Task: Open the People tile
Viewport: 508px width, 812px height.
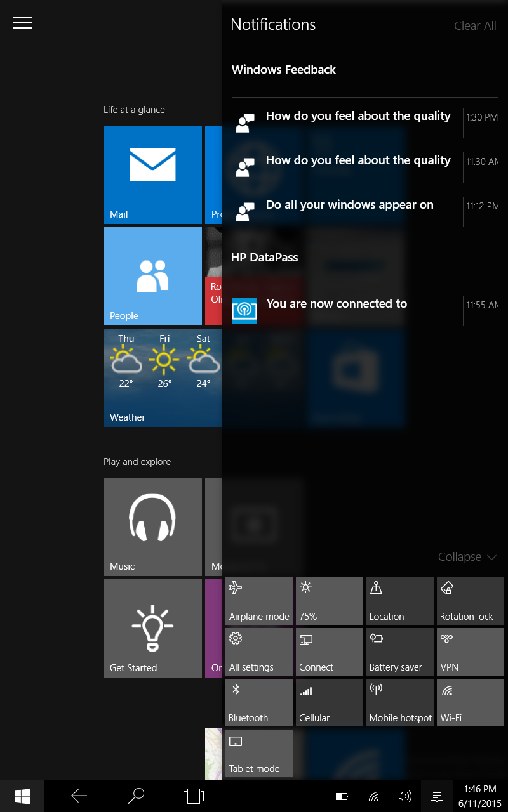Action: pyautogui.click(x=152, y=276)
